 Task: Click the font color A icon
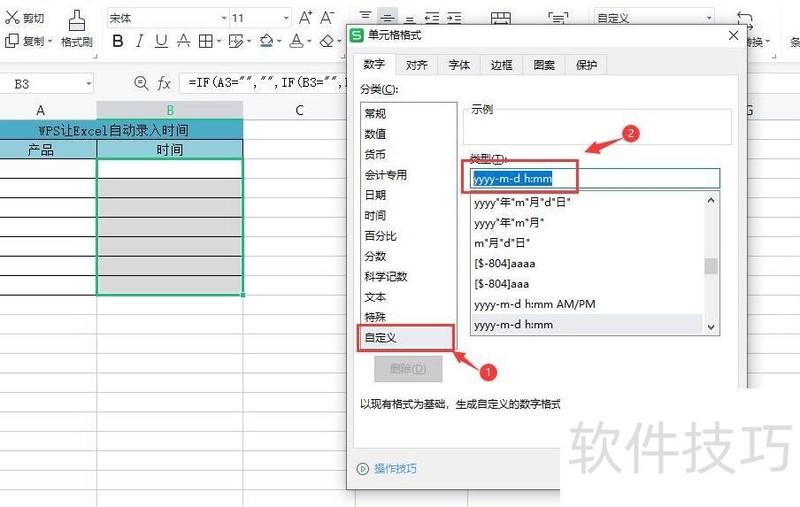click(x=296, y=41)
